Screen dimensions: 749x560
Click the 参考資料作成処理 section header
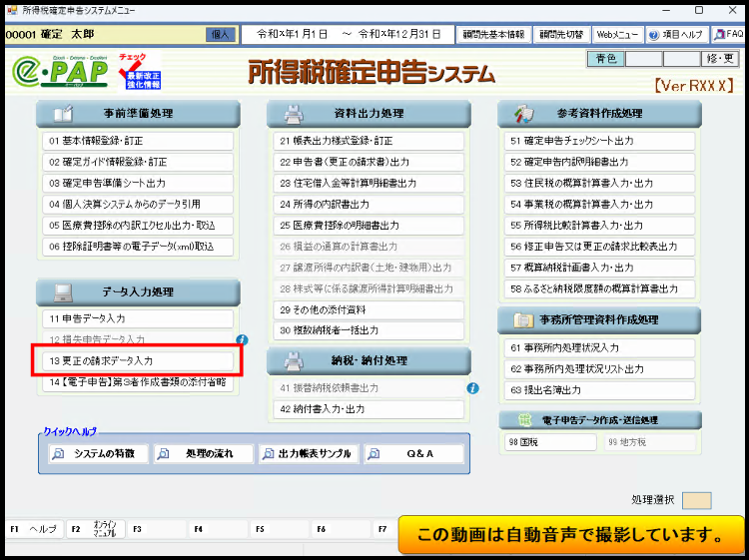point(599,114)
